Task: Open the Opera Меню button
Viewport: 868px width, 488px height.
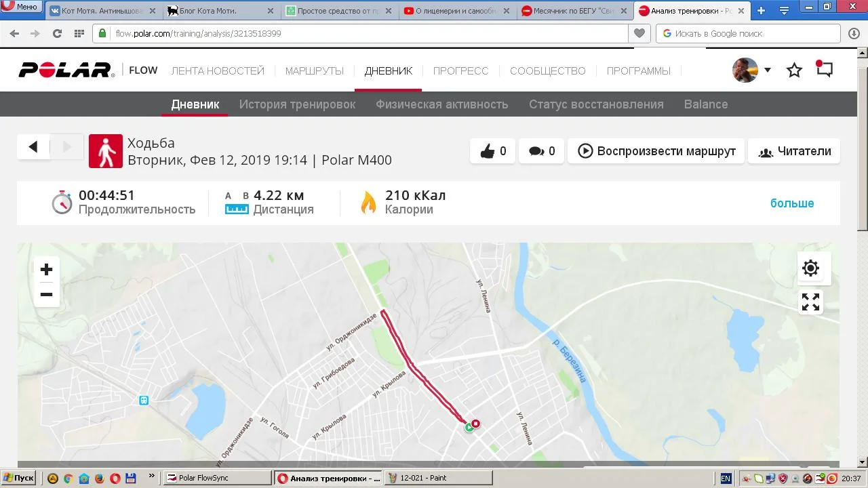Action: click(21, 6)
